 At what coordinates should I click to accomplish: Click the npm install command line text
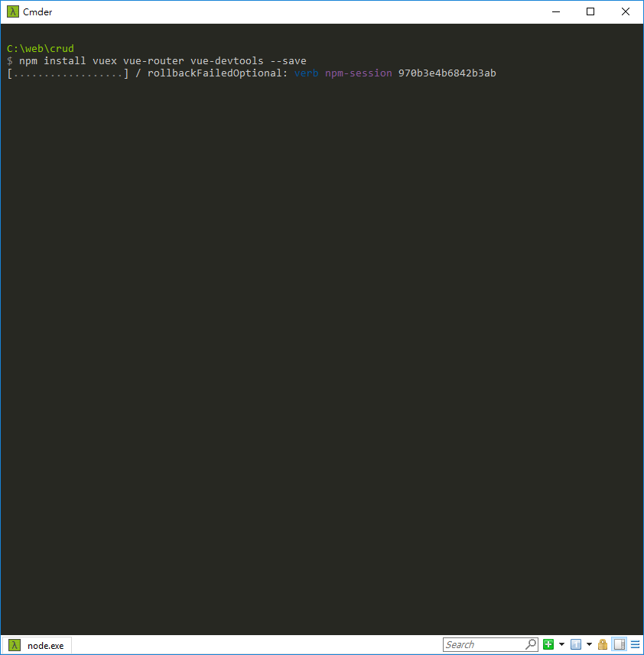163,61
